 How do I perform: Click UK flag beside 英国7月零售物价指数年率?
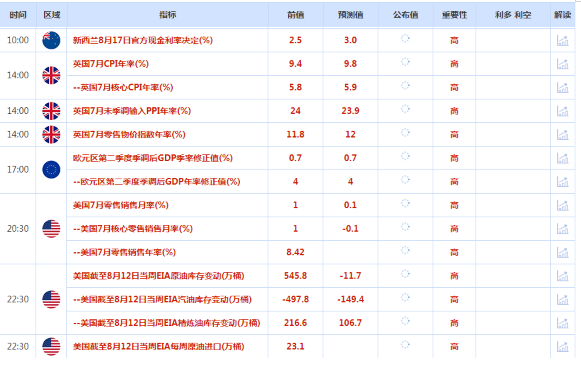(51, 135)
